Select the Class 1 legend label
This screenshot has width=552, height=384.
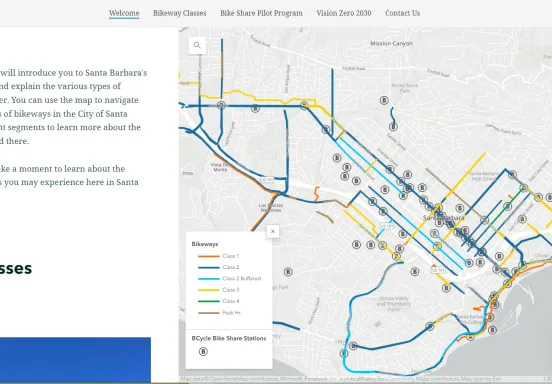(231, 256)
